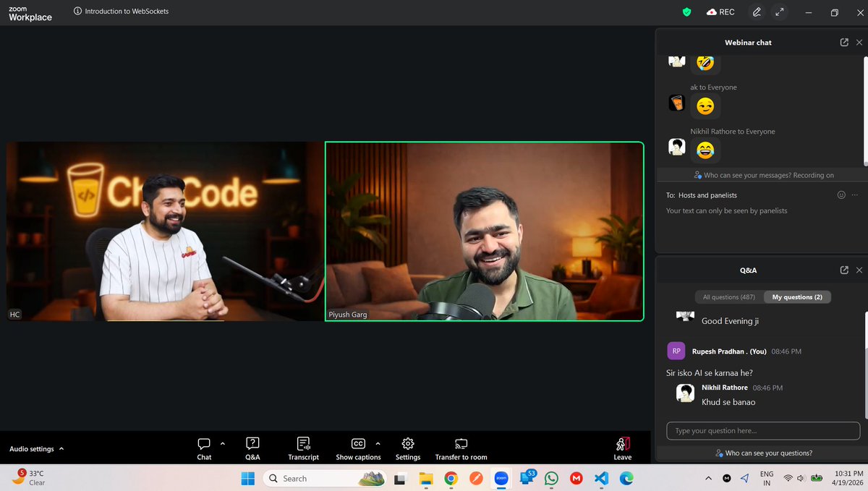Open the emoji picker in the chat composer

841,195
